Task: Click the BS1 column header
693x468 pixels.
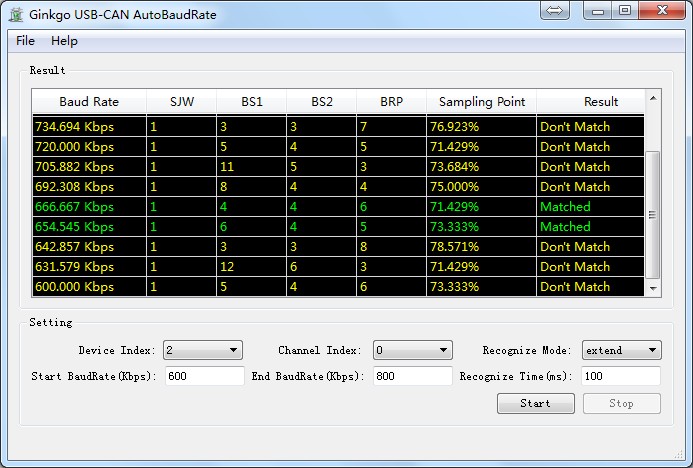Action: pyautogui.click(x=251, y=102)
